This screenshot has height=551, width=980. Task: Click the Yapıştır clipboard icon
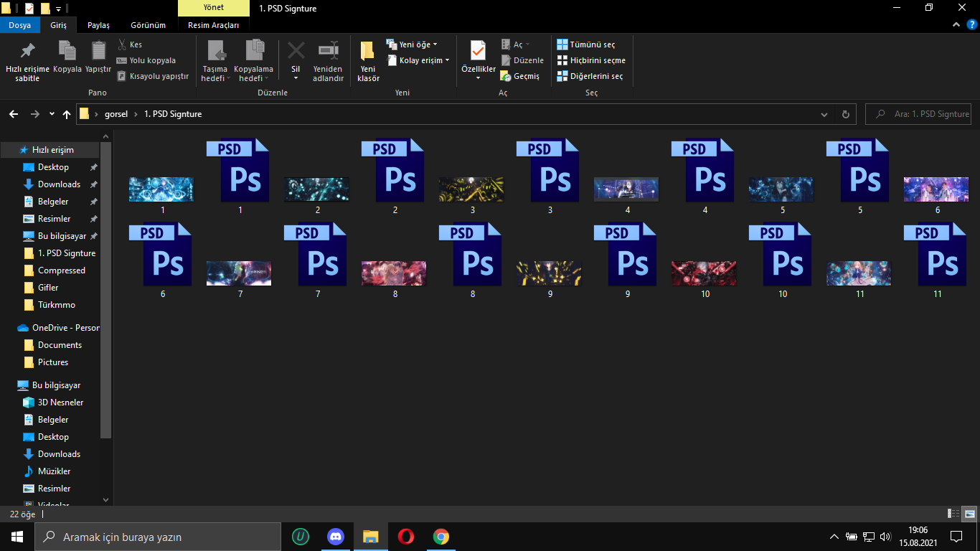[x=98, y=52]
